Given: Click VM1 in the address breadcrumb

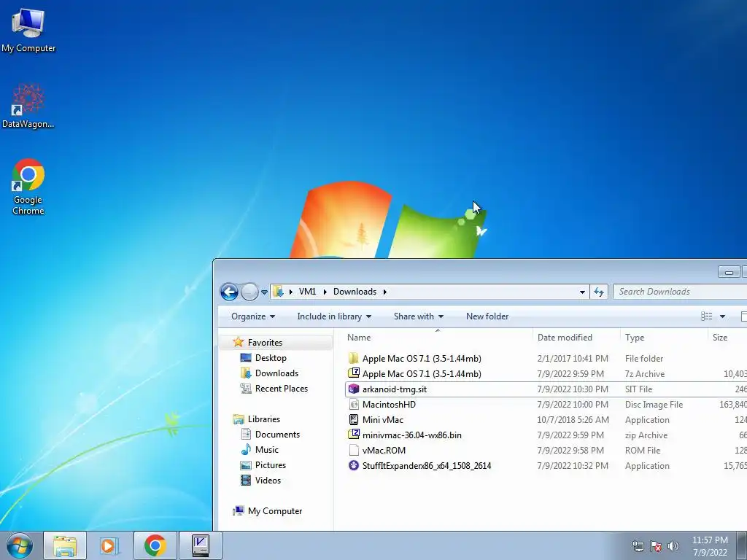Looking at the screenshot, I should point(307,292).
